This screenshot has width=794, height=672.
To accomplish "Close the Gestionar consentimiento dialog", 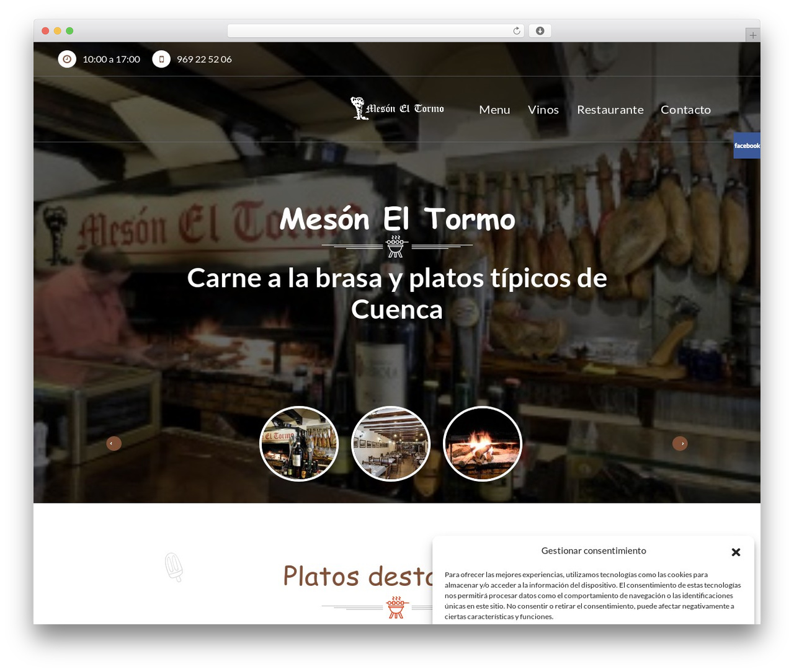I will pyautogui.click(x=736, y=552).
